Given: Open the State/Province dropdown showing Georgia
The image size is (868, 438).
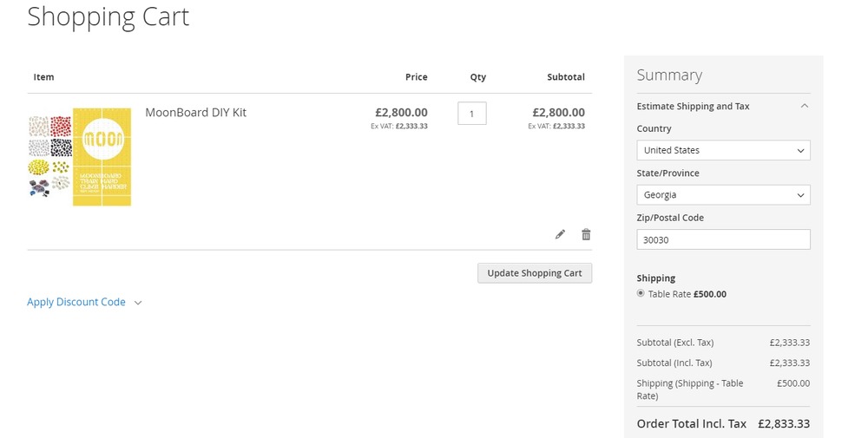Looking at the screenshot, I should pos(723,195).
